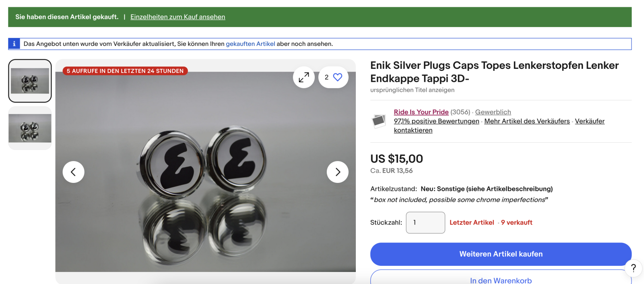644x284 pixels.
Task: Open 'Mehr Artikel des Verkäufers' link
Action: tap(527, 121)
